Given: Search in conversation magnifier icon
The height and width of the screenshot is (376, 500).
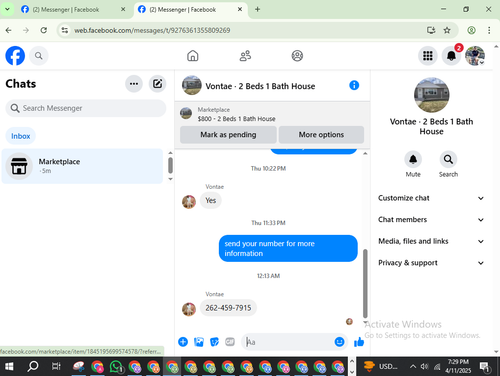Looking at the screenshot, I should (x=448, y=160).
